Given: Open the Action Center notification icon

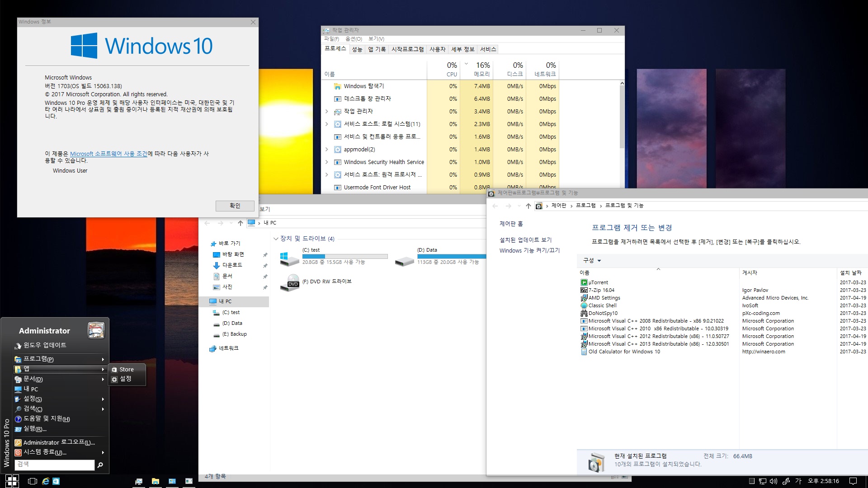Looking at the screenshot, I should point(853,481).
